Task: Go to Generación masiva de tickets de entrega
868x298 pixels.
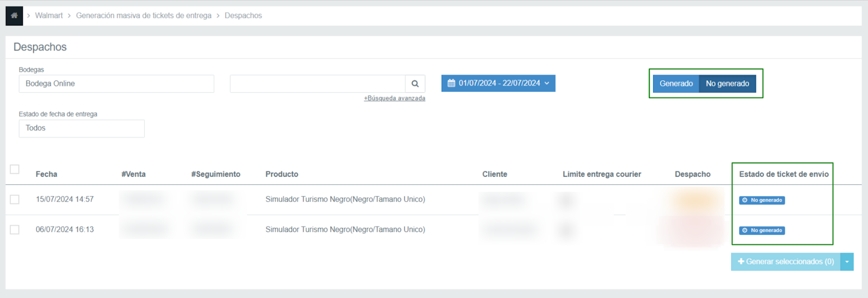Action: (x=144, y=16)
